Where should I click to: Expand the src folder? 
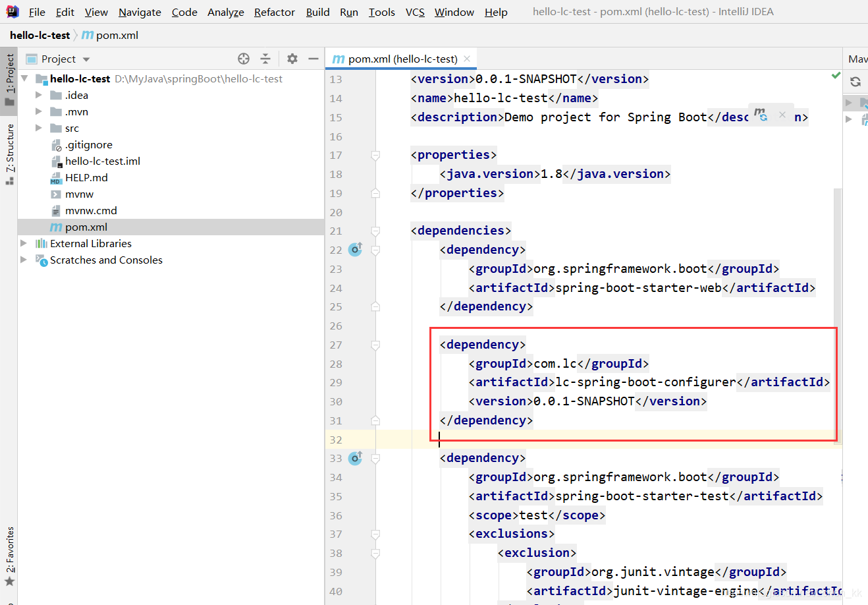click(x=39, y=128)
